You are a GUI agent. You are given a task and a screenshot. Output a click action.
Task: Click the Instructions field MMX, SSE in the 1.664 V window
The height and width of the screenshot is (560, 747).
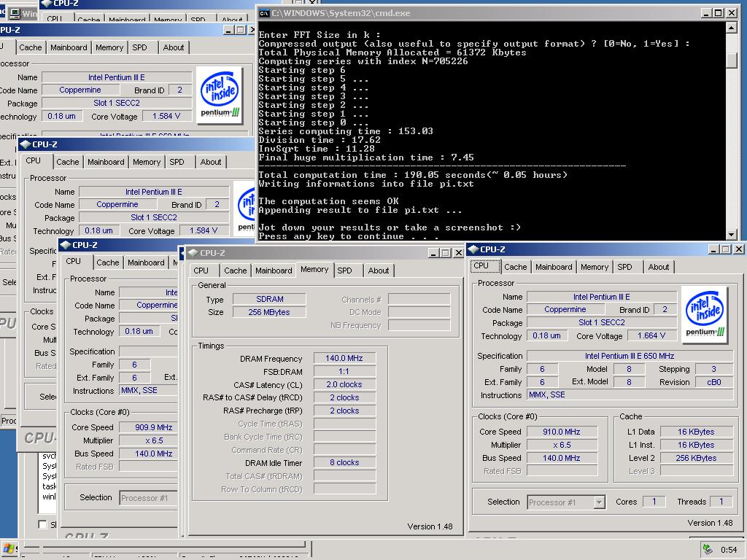pos(630,394)
